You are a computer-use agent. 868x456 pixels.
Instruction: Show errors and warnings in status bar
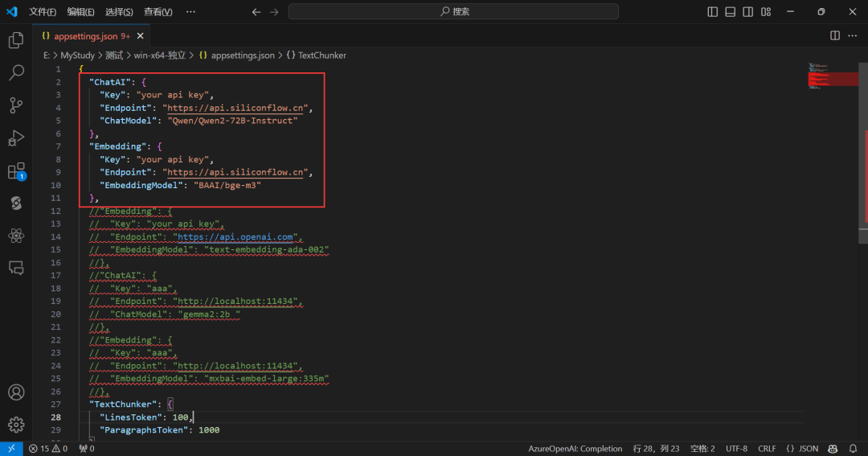(48, 449)
